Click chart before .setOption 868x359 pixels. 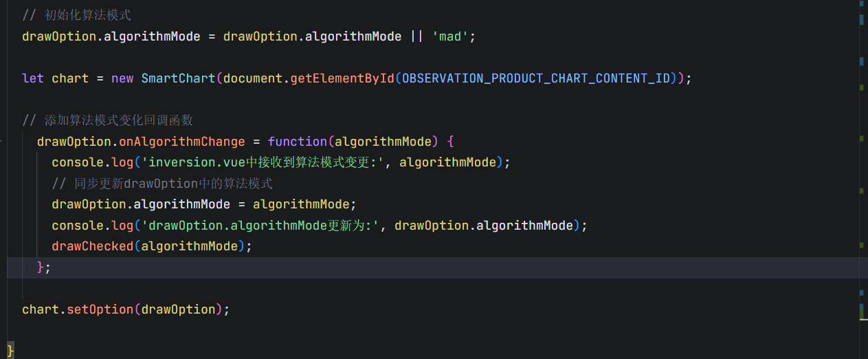tap(41, 309)
